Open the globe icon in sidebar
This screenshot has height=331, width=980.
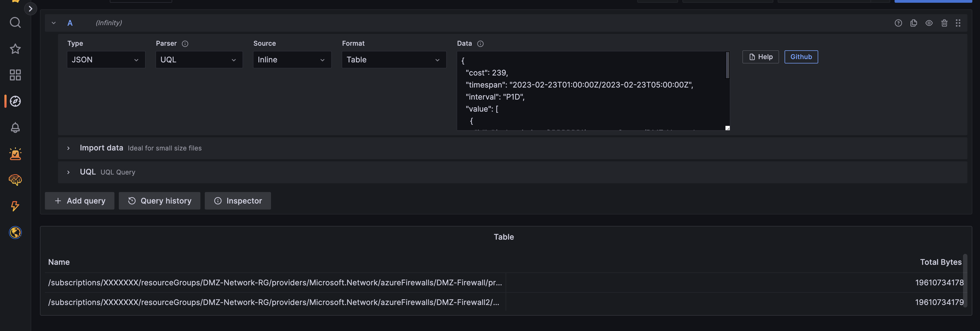[x=15, y=233]
